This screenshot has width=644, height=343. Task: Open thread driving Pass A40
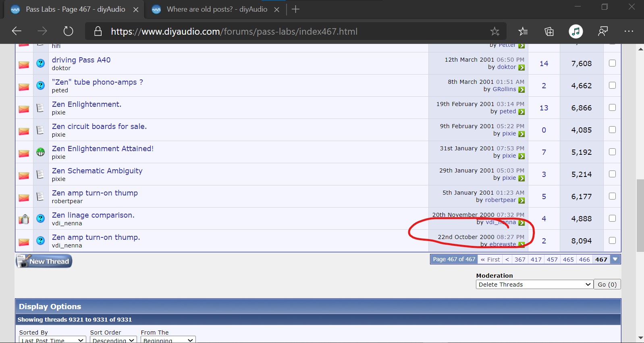coord(81,60)
